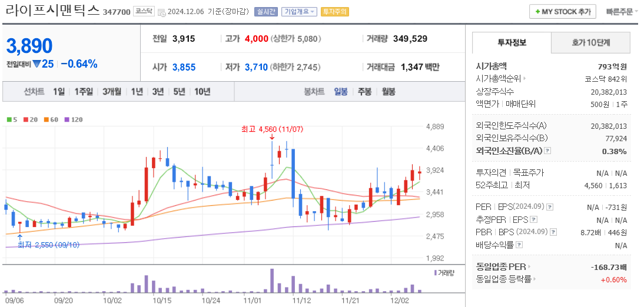Open the 동일업종 PER link
The height and width of the screenshot is (307, 644).
pos(503,267)
